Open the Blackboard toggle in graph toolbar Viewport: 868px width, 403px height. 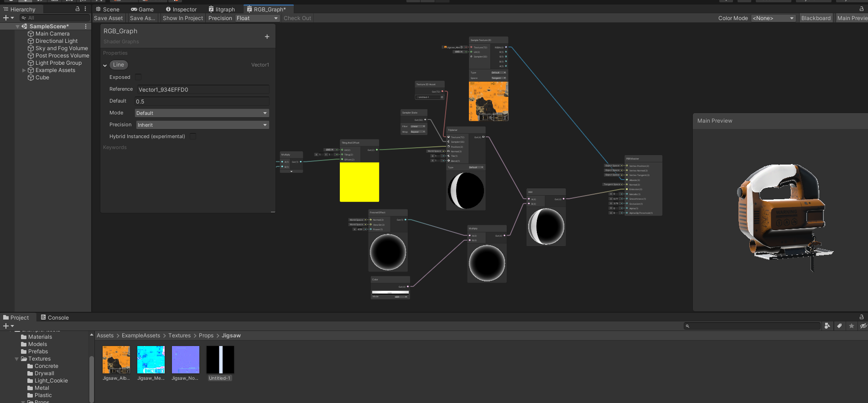(x=816, y=18)
